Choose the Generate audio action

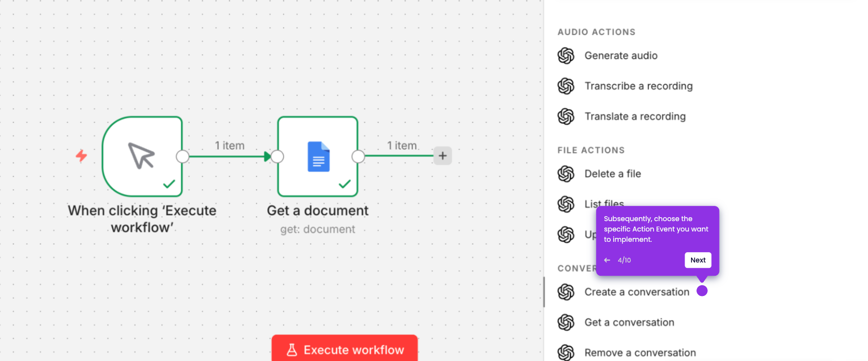tap(621, 56)
